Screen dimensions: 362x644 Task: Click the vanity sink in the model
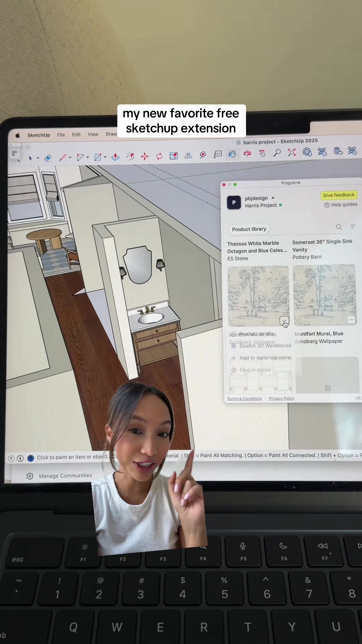pyautogui.click(x=151, y=318)
